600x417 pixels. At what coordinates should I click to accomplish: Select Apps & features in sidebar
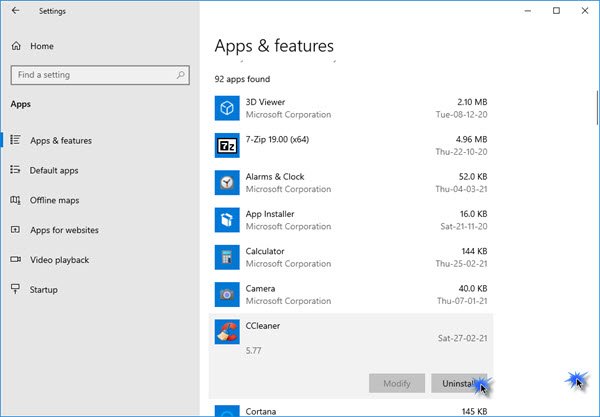tap(60, 141)
